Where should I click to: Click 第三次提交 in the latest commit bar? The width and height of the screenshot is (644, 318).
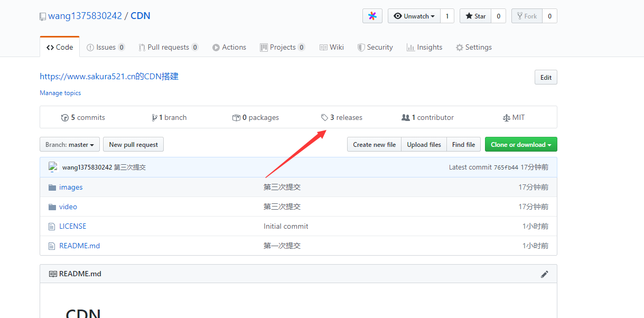130,167
